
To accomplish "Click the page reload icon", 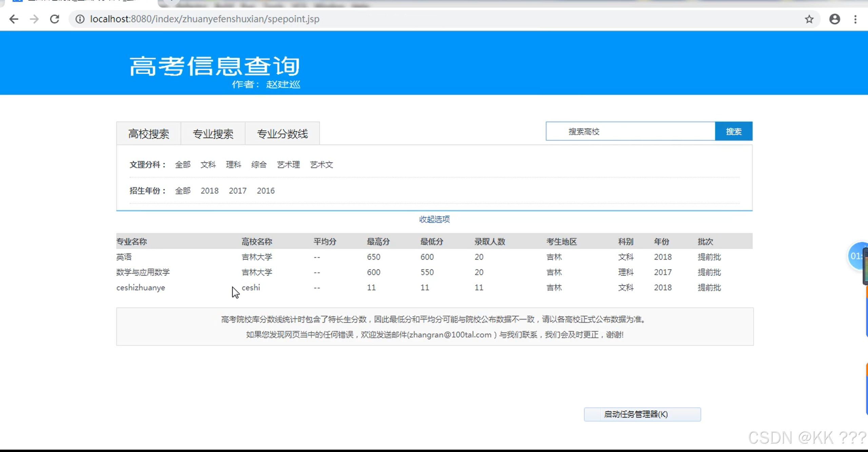I will [54, 19].
